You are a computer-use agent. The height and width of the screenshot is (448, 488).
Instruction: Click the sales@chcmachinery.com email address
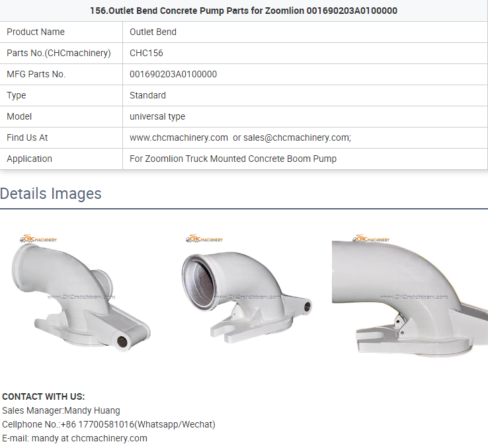click(x=297, y=137)
